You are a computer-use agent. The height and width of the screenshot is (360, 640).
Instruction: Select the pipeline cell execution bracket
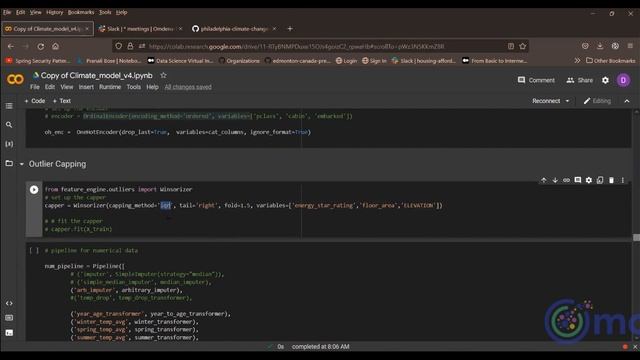pyautogui.click(x=34, y=251)
